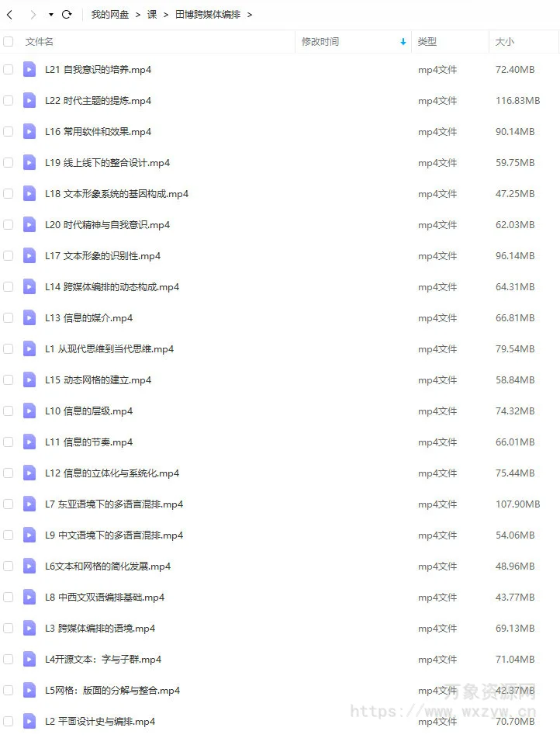560x738 pixels.
Task: Click the forward navigation arrow
Action: [x=33, y=15]
